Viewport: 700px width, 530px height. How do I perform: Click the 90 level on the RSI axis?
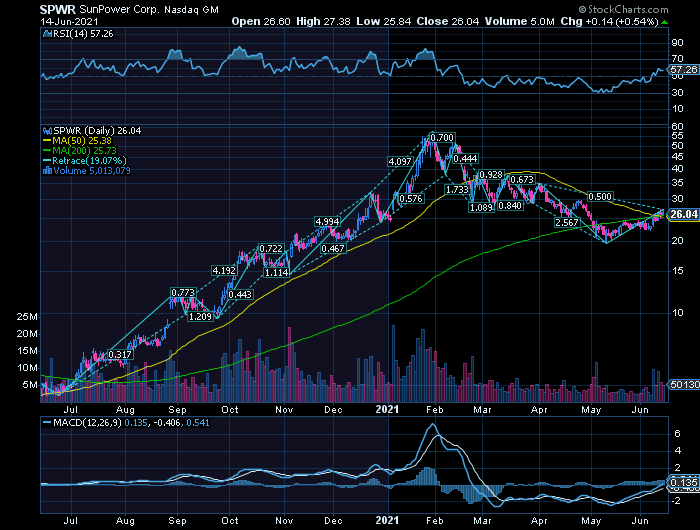click(677, 43)
